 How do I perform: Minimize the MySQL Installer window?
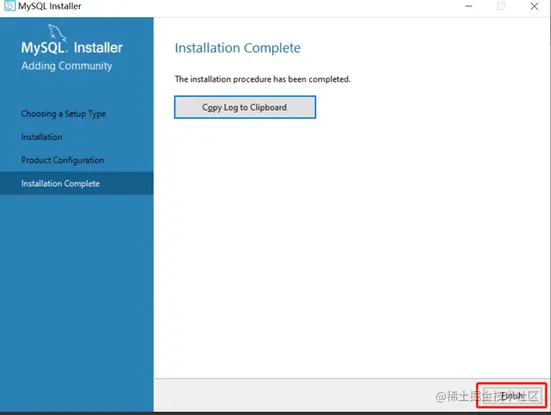pos(468,6)
